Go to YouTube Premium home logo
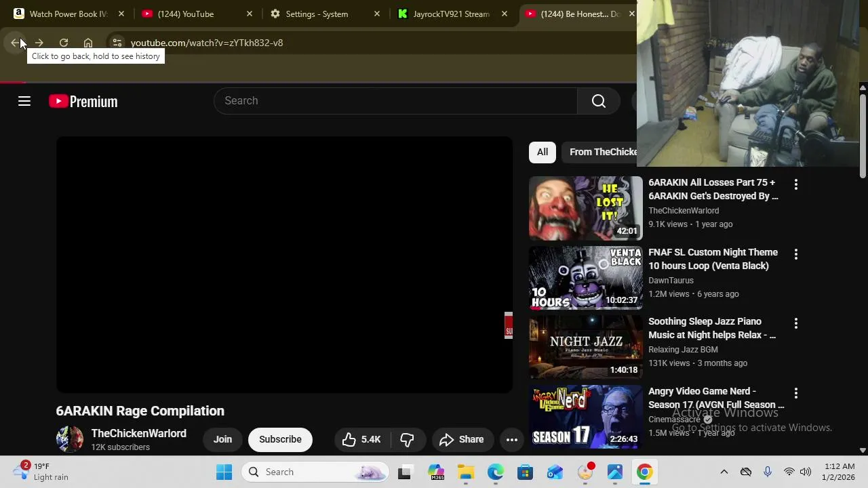This screenshot has height=488, width=868. (83, 102)
